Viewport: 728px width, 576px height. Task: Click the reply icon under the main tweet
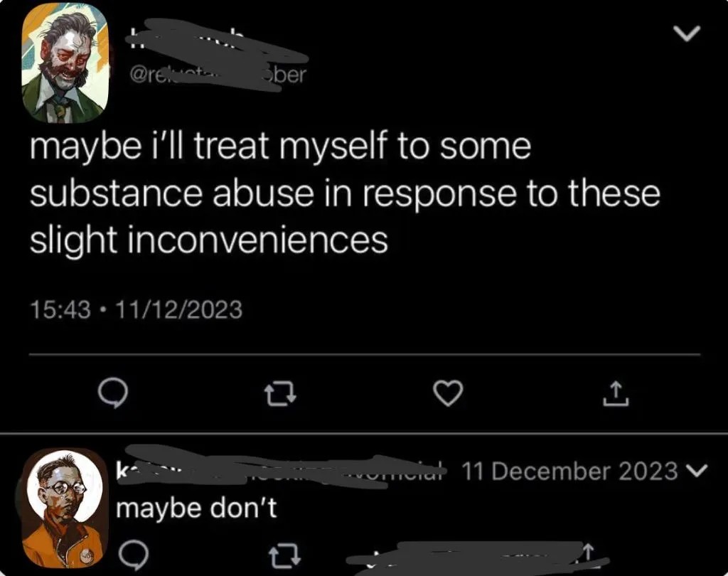[x=113, y=393]
